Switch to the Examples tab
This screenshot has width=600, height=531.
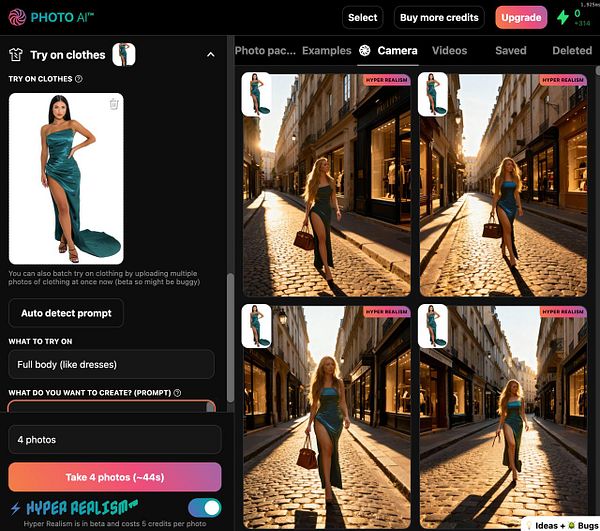point(326,50)
